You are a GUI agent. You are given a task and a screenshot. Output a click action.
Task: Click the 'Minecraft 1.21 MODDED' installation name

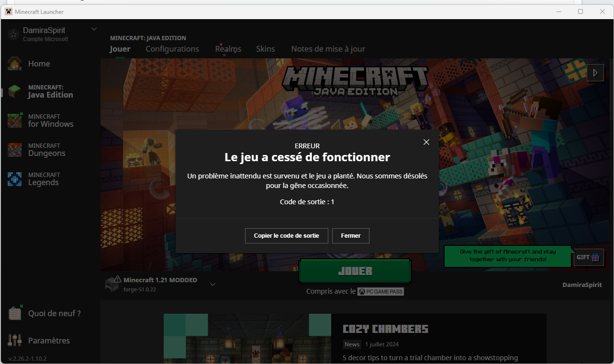click(x=160, y=280)
